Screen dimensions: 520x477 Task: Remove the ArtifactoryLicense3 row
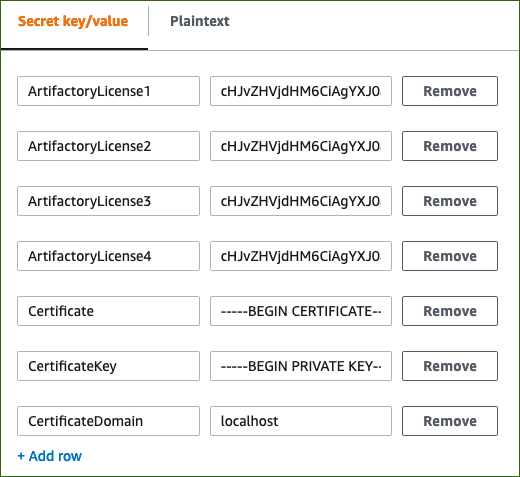(450, 201)
